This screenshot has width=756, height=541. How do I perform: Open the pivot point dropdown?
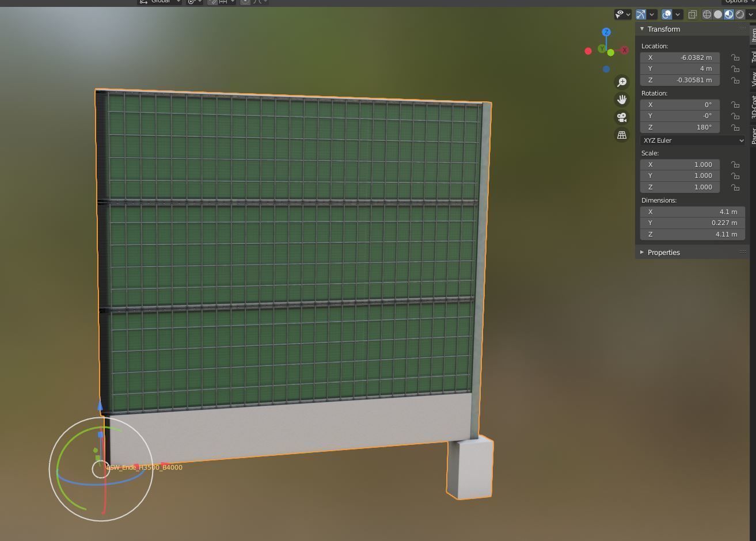click(195, 1)
